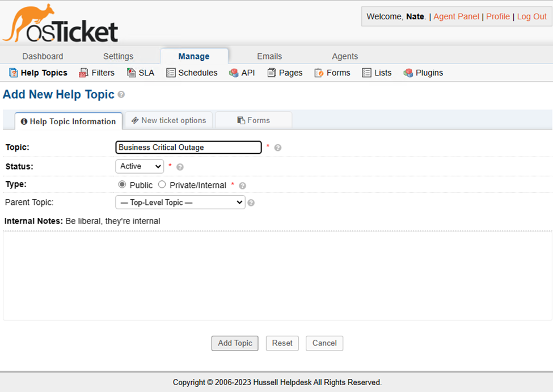Image resolution: width=553 pixels, height=392 pixels.
Task: Click inside the Topic text field
Action: pos(188,147)
